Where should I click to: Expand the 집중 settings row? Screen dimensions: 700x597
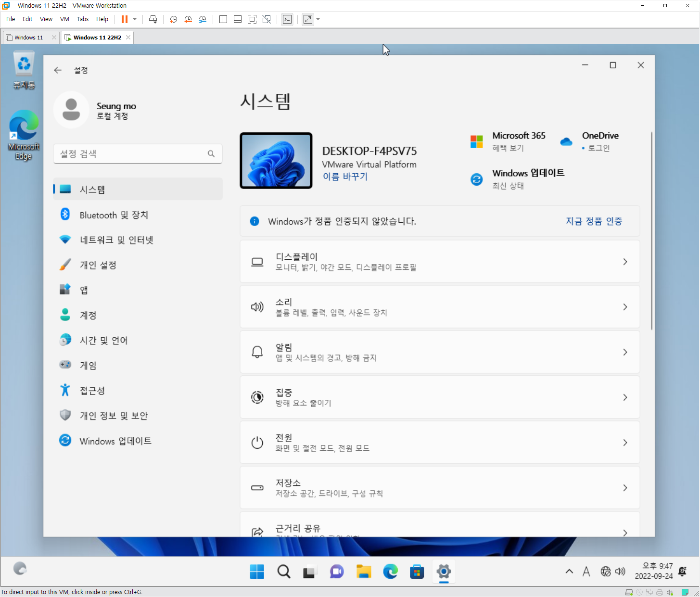tap(440, 397)
